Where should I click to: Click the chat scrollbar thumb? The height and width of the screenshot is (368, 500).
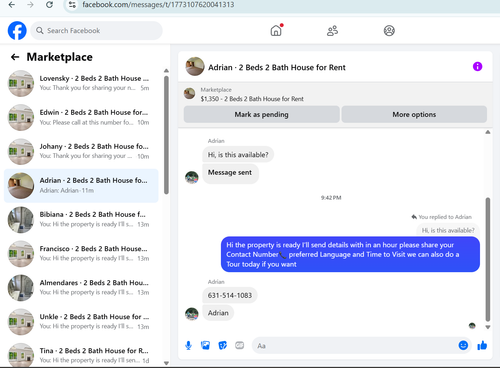(x=488, y=259)
